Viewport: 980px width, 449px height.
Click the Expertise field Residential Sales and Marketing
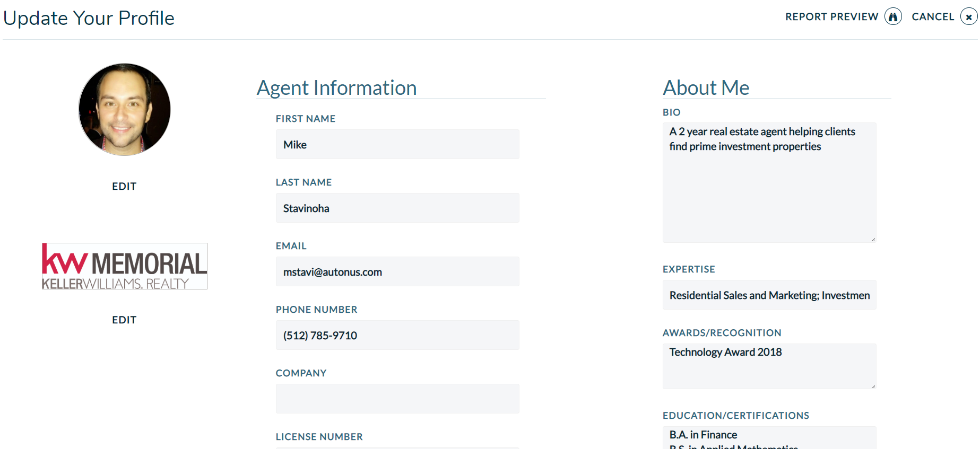point(769,295)
